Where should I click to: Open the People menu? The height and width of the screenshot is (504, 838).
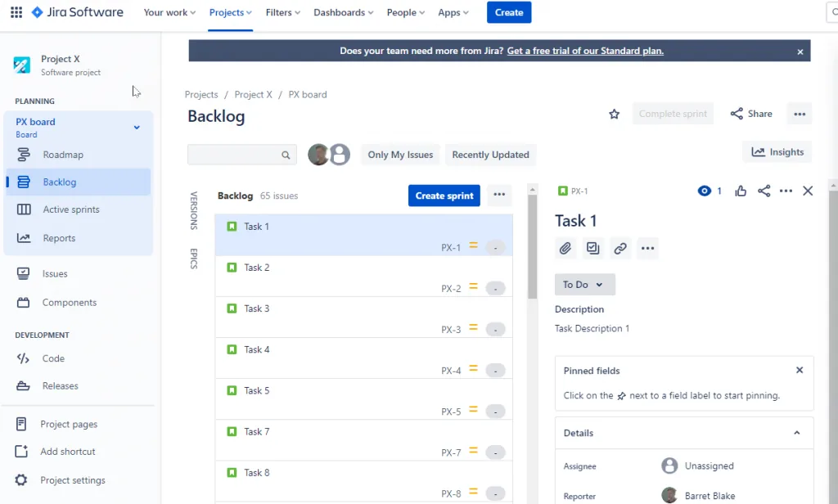coord(405,12)
